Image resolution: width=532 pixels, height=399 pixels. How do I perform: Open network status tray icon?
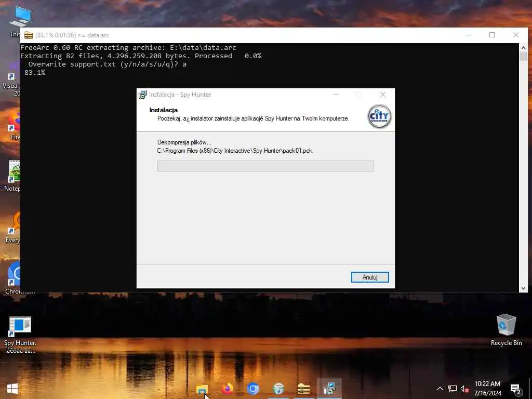pos(453,389)
